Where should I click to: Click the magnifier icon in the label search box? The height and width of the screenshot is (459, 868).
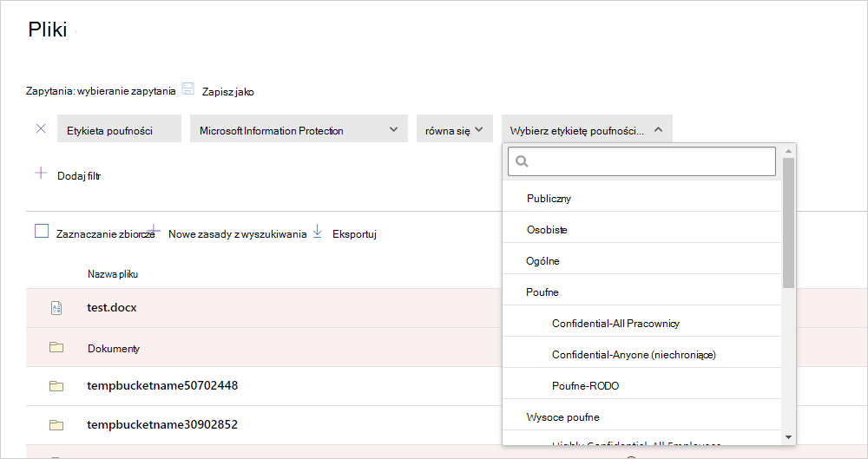click(522, 161)
